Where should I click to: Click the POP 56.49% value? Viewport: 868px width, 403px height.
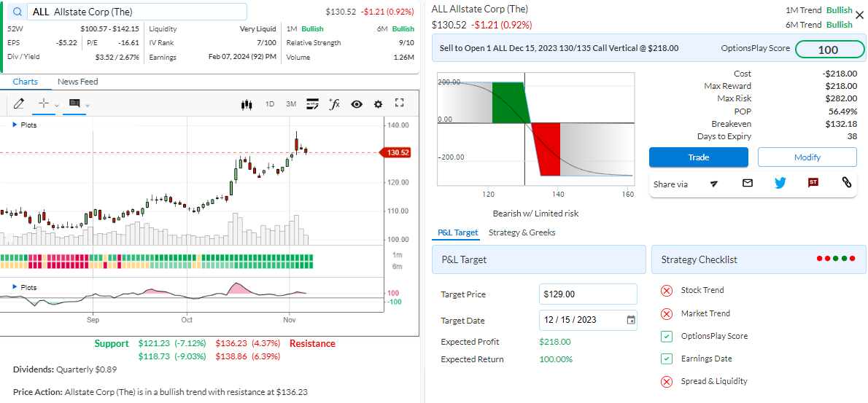[843, 111]
